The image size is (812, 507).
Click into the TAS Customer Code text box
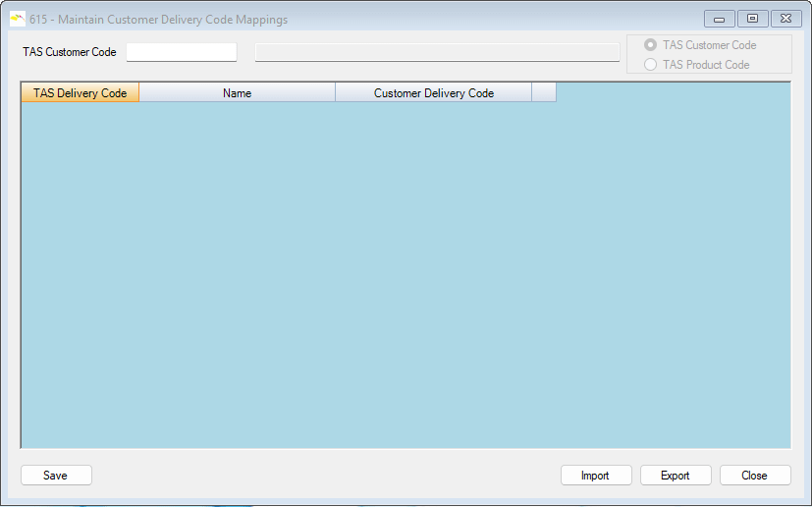[182, 52]
